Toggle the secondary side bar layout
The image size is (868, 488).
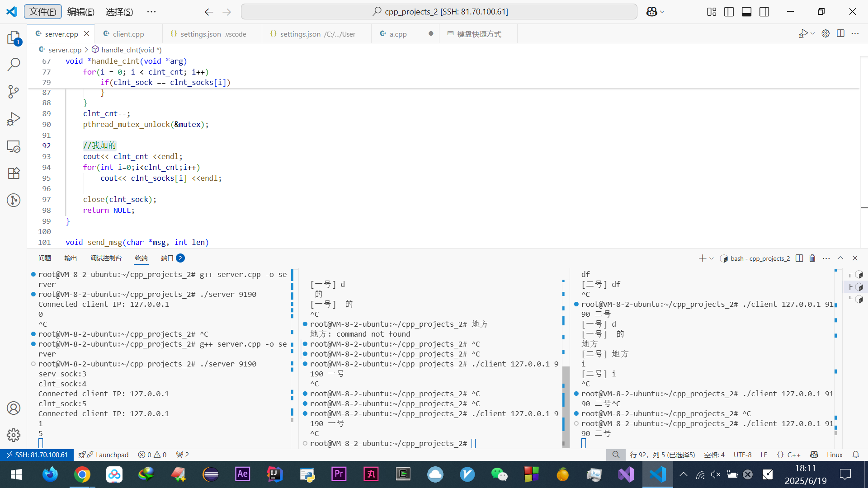(764, 12)
